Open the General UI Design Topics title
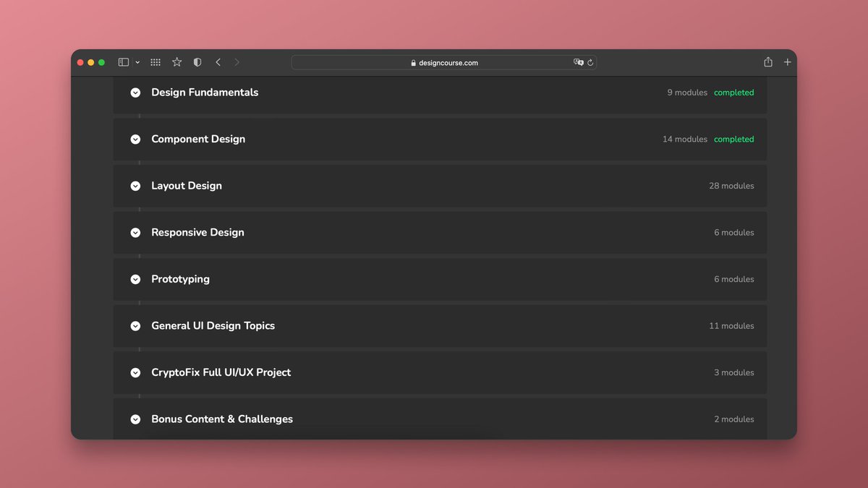Screen dimensions: 868x488 (213, 325)
